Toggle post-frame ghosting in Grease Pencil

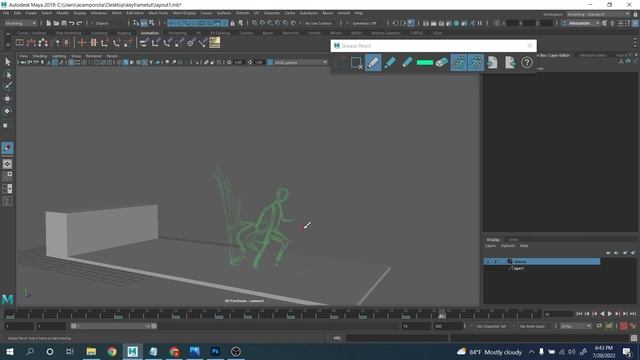[x=476, y=62]
